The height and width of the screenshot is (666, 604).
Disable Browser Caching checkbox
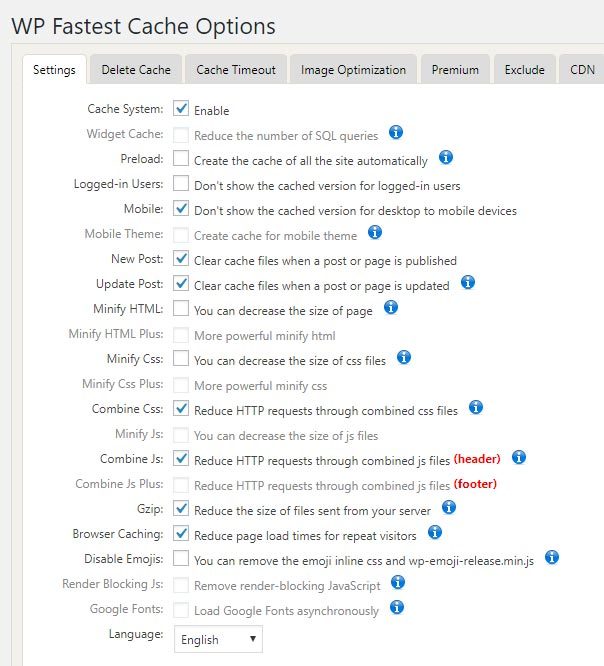point(181,533)
